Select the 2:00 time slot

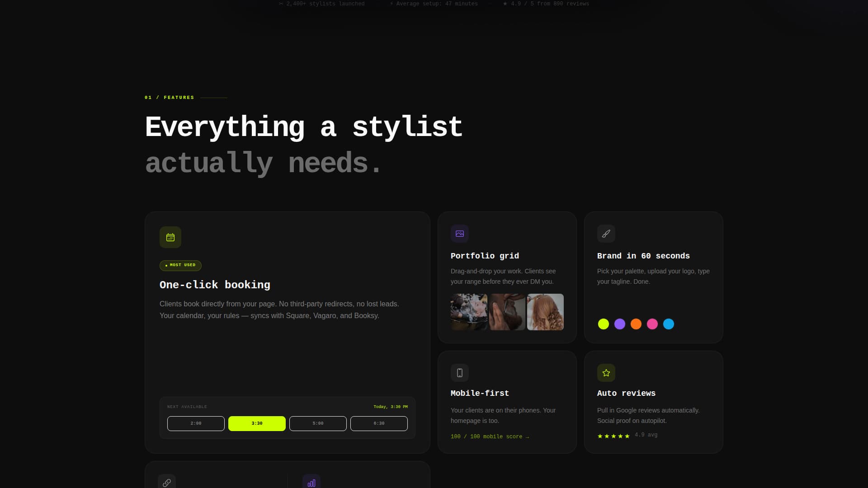click(196, 423)
